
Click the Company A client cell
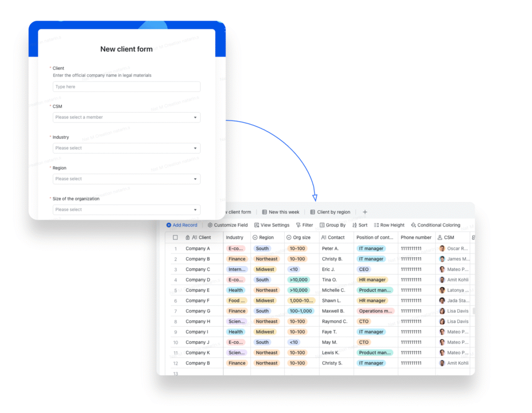pos(198,249)
